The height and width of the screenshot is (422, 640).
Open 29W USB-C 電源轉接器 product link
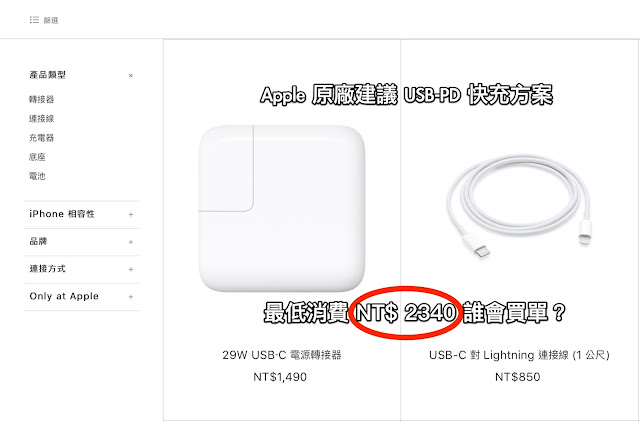[282, 355]
